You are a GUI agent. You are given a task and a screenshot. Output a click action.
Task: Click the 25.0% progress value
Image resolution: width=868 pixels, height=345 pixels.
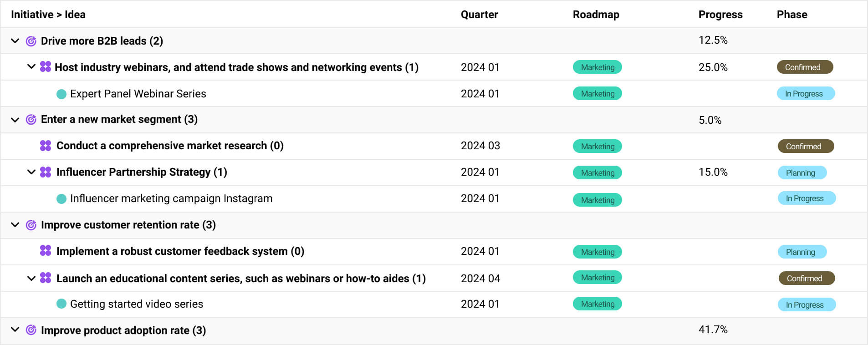tap(713, 67)
